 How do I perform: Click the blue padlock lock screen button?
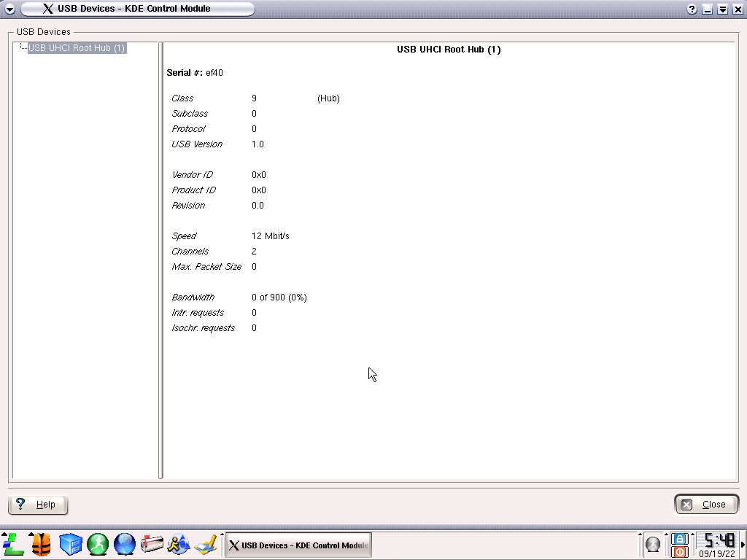click(680, 538)
